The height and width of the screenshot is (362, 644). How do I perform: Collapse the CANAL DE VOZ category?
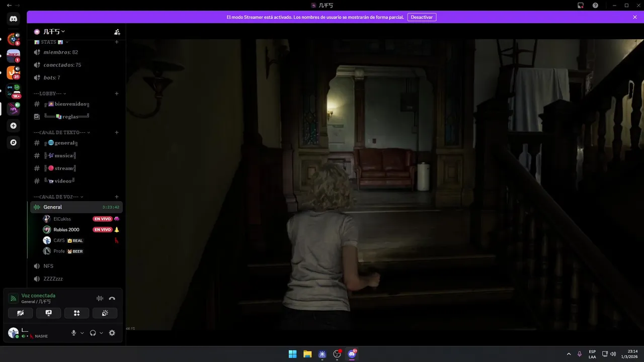[x=58, y=197]
